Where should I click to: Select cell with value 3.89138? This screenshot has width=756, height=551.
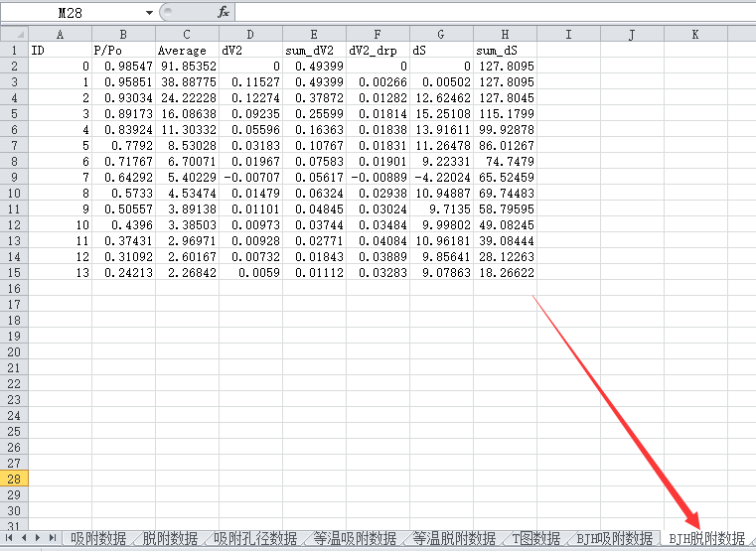click(x=187, y=209)
